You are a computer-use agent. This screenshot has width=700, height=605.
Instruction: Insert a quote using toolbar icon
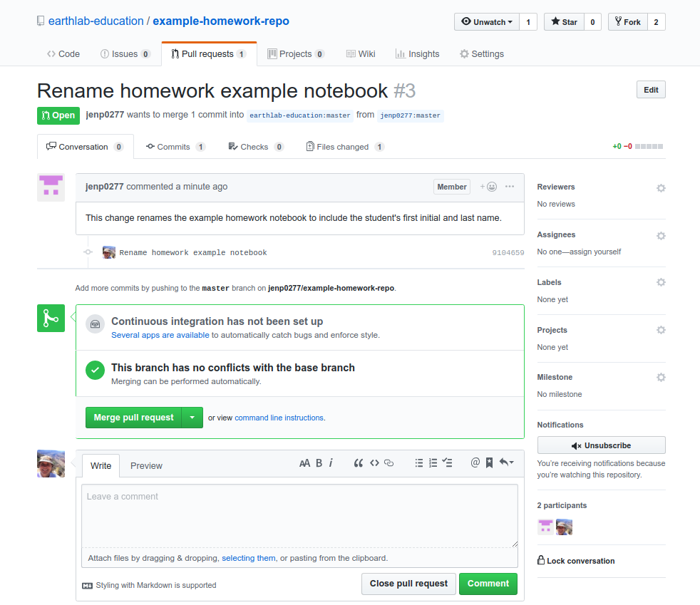pos(358,463)
